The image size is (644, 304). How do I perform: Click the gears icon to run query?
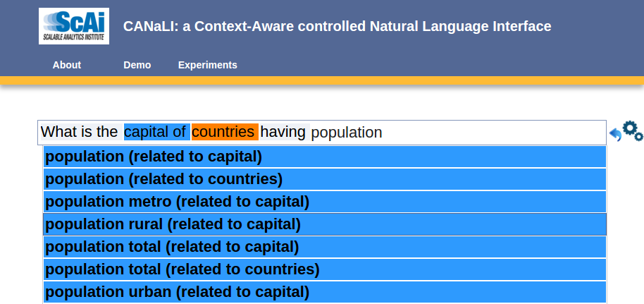(x=633, y=130)
